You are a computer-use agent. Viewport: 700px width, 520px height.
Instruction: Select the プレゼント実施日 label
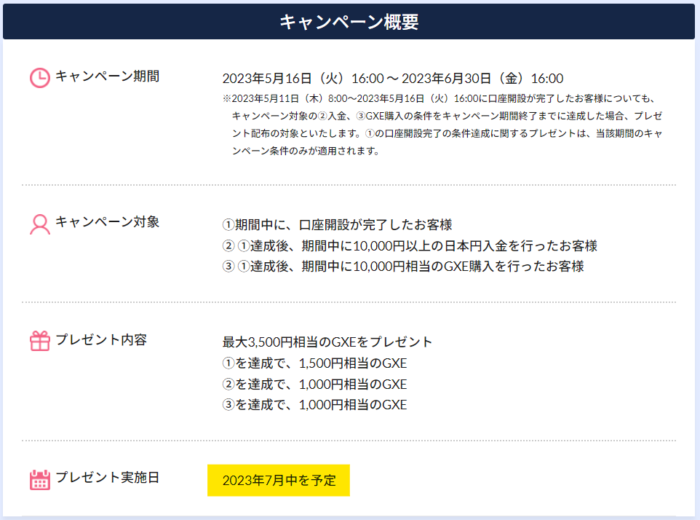107,478
